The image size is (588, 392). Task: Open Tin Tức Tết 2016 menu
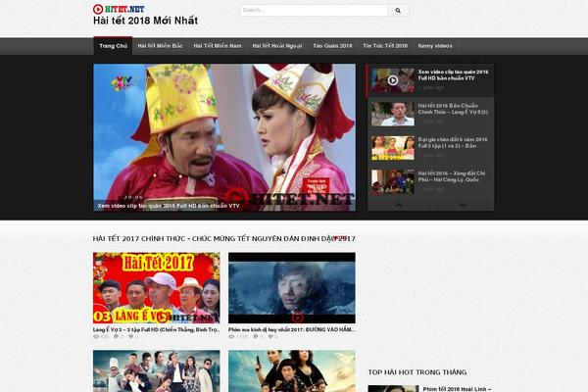[385, 46]
